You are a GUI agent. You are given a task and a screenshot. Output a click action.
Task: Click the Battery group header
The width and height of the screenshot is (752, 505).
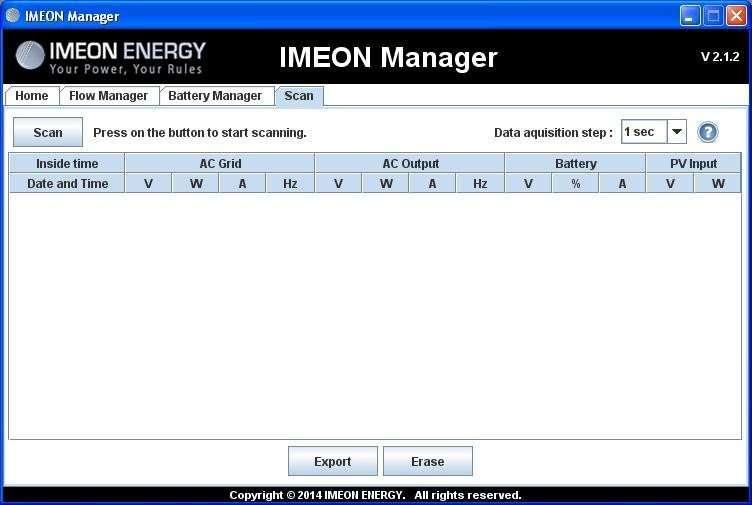[x=576, y=164]
